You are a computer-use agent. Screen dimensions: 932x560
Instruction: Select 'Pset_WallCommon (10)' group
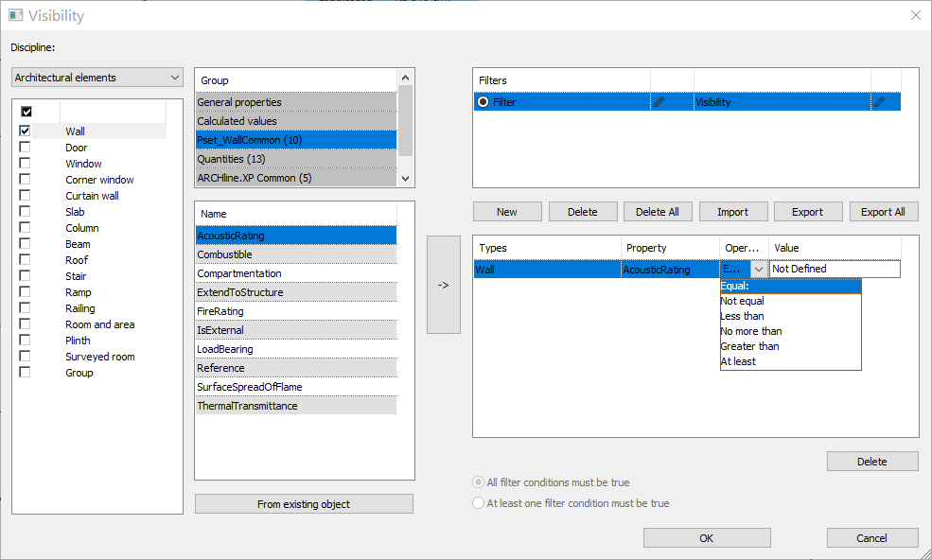pyautogui.click(x=296, y=140)
